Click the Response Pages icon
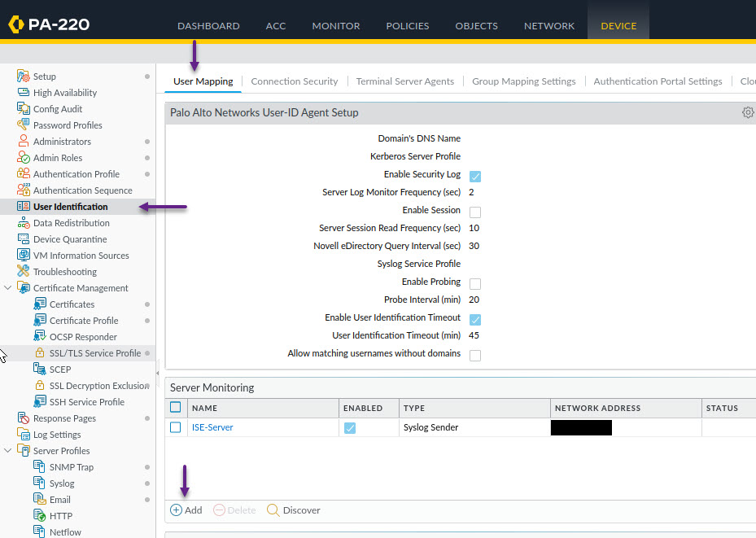This screenshot has width=756, height=538. (x=23, y=418)
